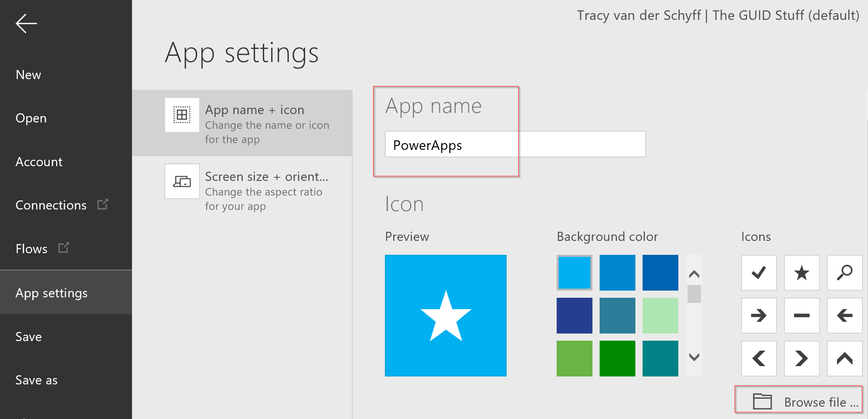Click the App name + icon grid icon
The image size is (868, 419).
pos(182,115)
